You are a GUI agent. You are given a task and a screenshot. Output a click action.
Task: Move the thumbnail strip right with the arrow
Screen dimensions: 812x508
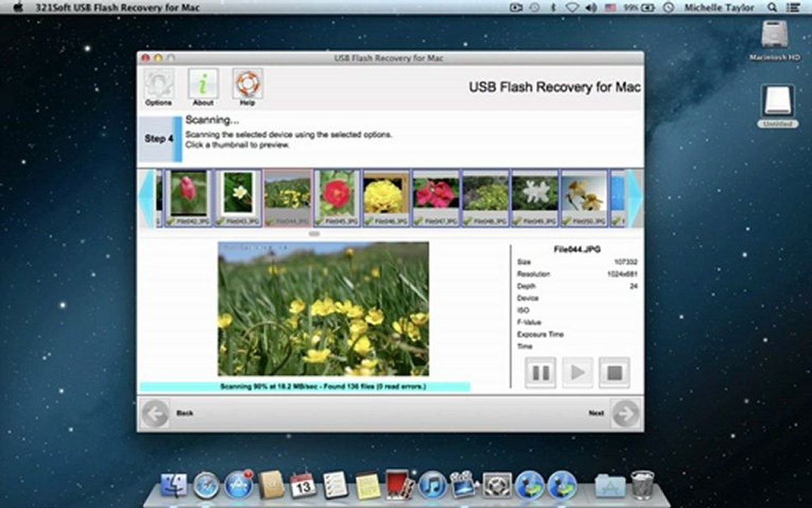tap(635, 198)
